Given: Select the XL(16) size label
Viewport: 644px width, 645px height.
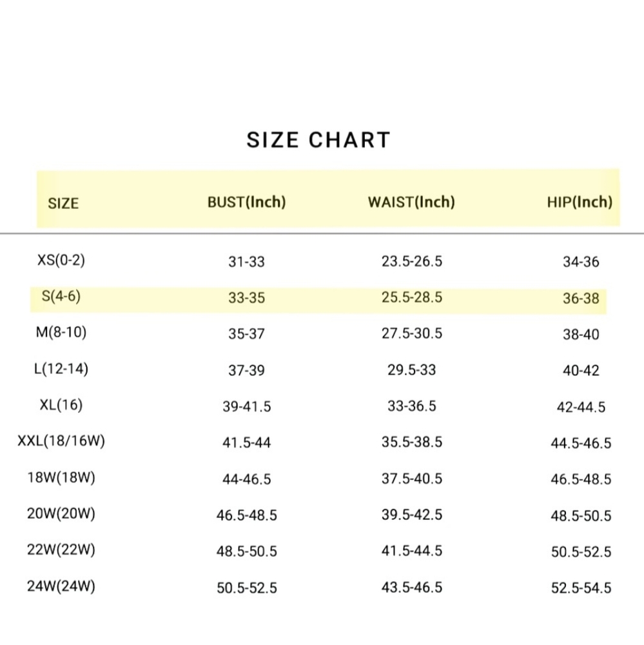Looking at the screenshot, I should pos(61,405).
